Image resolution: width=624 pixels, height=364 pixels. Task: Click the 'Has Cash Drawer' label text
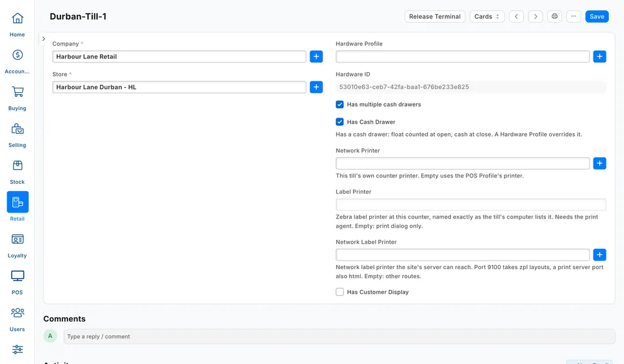(x=371, y=122)
